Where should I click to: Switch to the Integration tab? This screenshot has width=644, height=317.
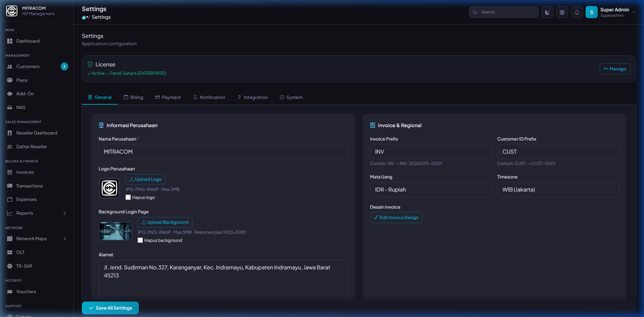[253, 98]
